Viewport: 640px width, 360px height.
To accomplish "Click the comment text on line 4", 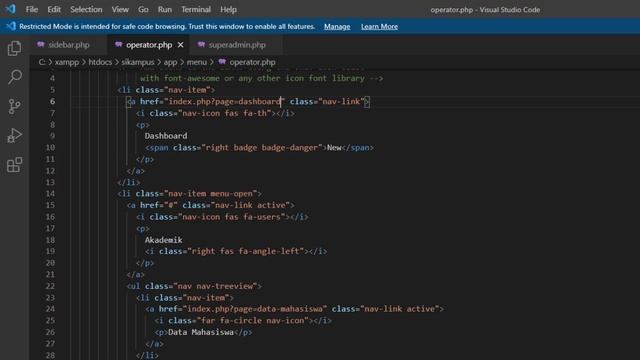I will pos(261,78).
